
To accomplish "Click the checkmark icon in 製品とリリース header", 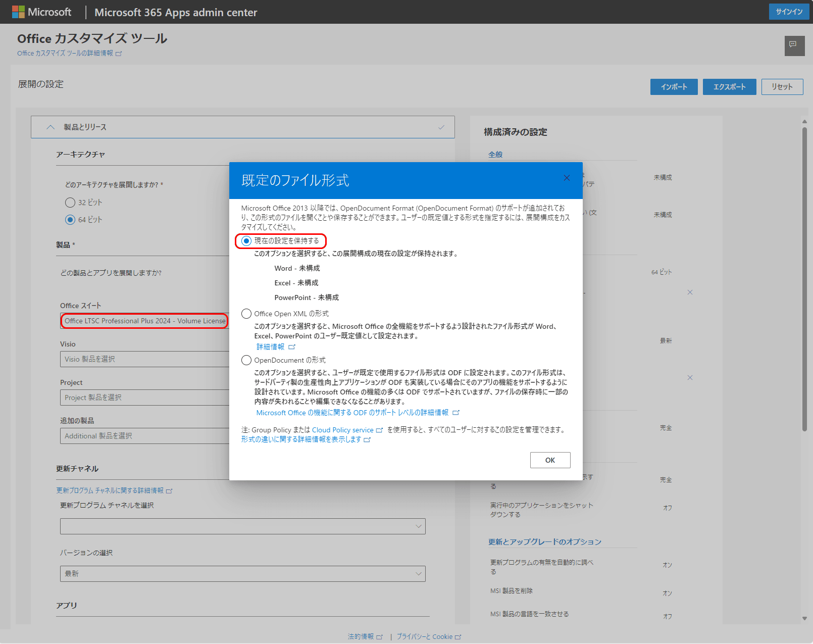I will 441,127.
